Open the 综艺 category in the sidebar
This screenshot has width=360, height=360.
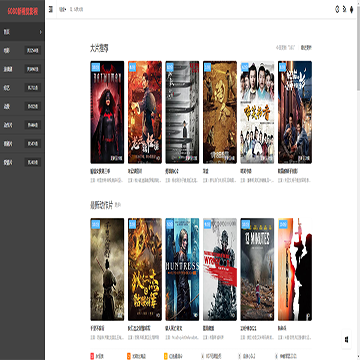tap(22, 88)
